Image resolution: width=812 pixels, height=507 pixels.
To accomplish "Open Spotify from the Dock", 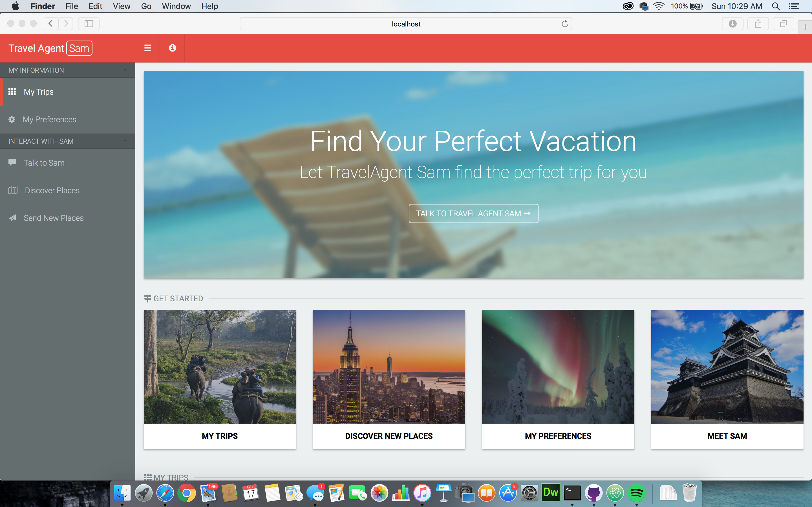I will tap(637, 493).
